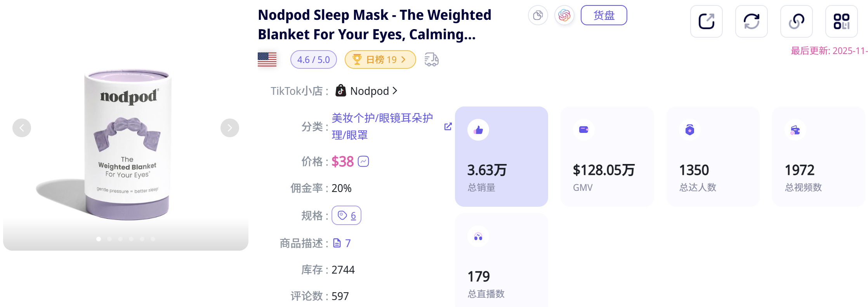Open the price trend chart icon next to $38
868x307 pixels.
pos(363,161)
